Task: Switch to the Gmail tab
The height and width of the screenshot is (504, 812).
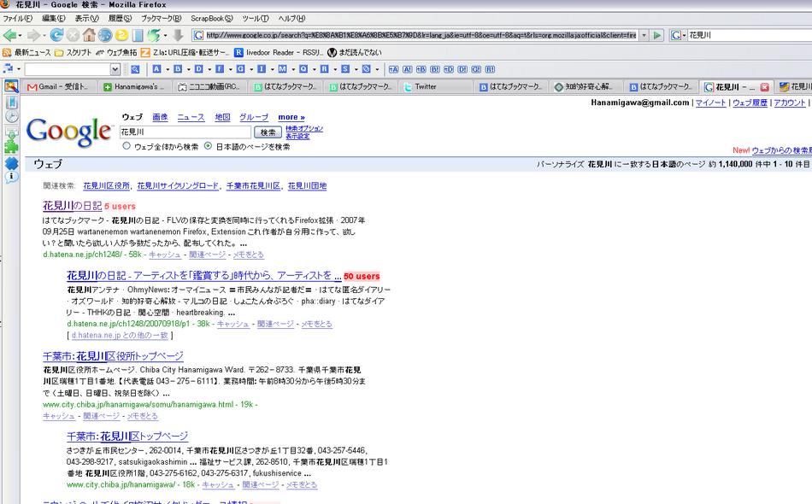Action: point(60,87)
